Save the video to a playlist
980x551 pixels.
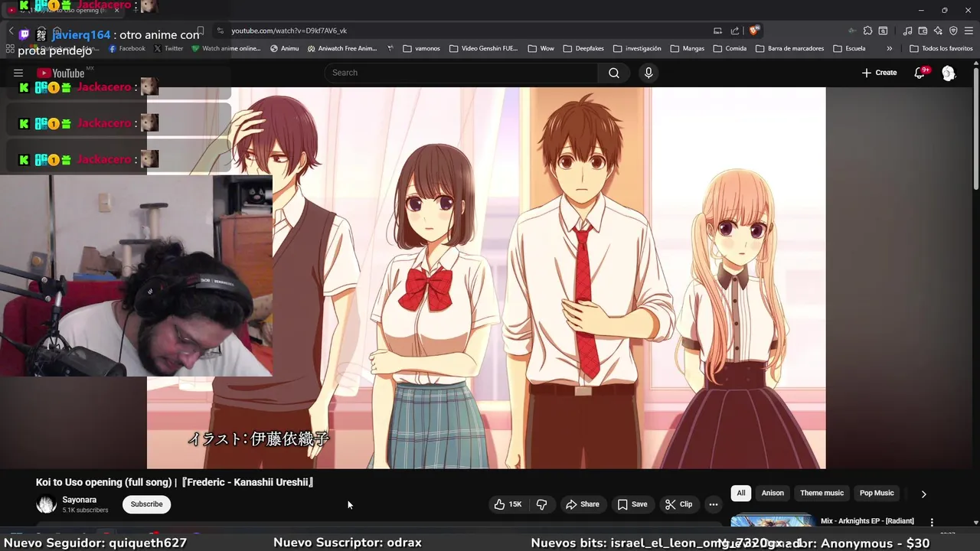point(632,504)
